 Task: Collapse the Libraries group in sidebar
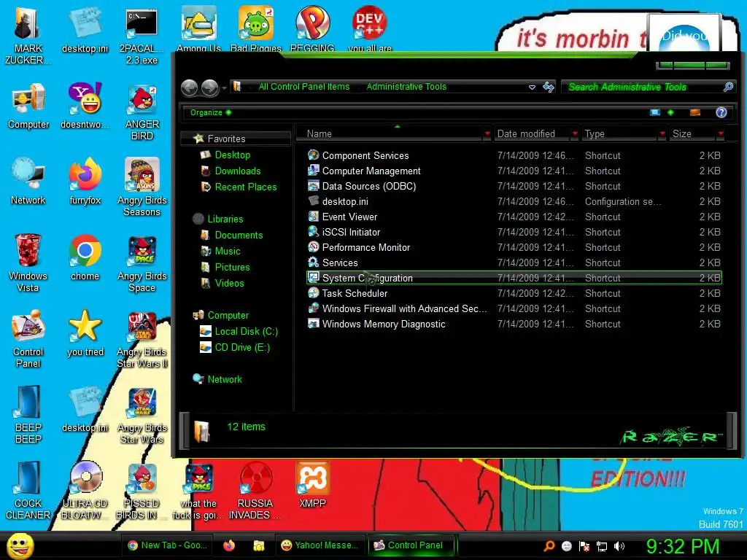pyautogui.click(x=225, y=219)
